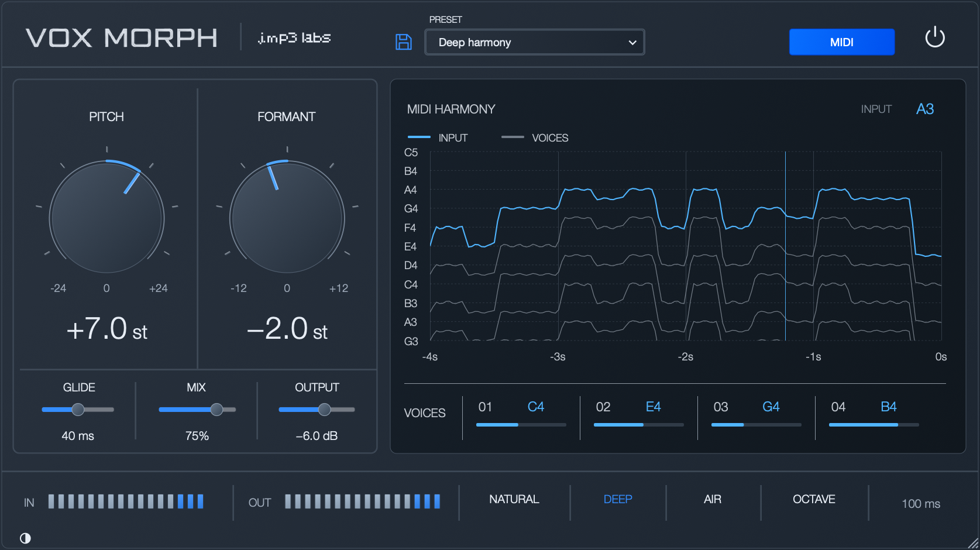Toggle the MIDI button
This screenshot has width=980, height=550.
coord(841,42)
